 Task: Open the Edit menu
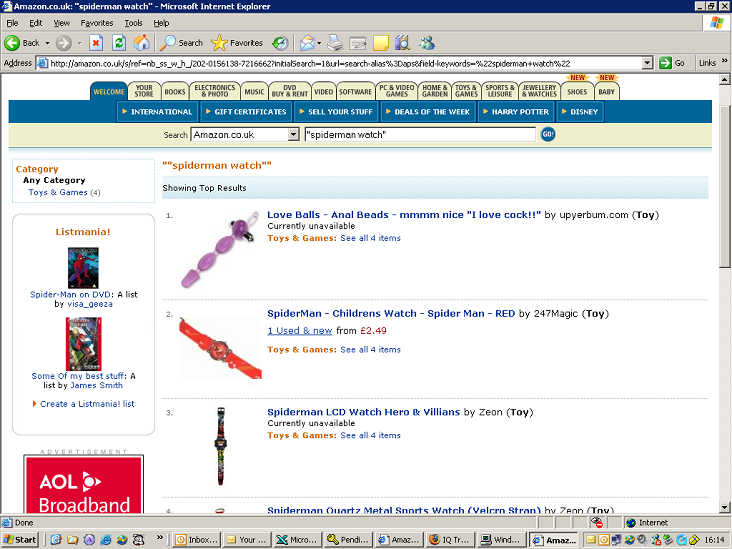(x=35, y=23)
